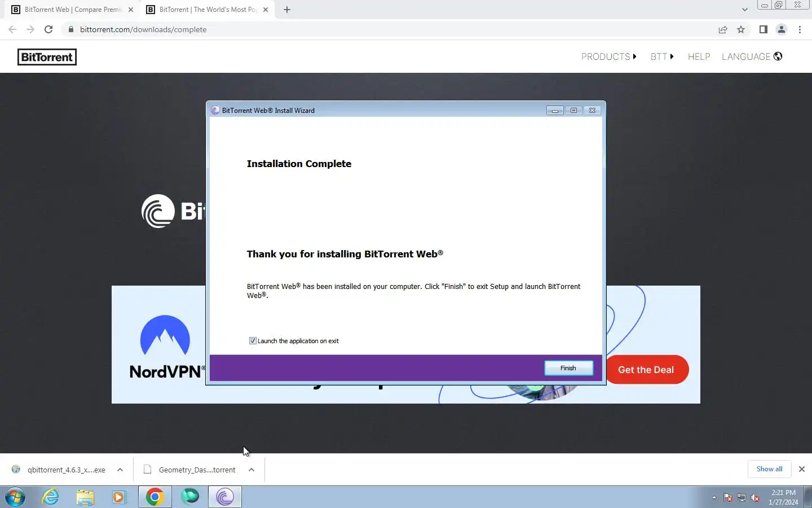The image size is (812, 508).
Task: Click the green-teal app taskbar icon
Action: pyautogui.click(x=190, y=496)
